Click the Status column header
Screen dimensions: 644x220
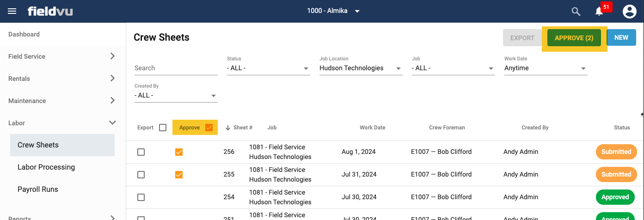(x=622, y=128)
